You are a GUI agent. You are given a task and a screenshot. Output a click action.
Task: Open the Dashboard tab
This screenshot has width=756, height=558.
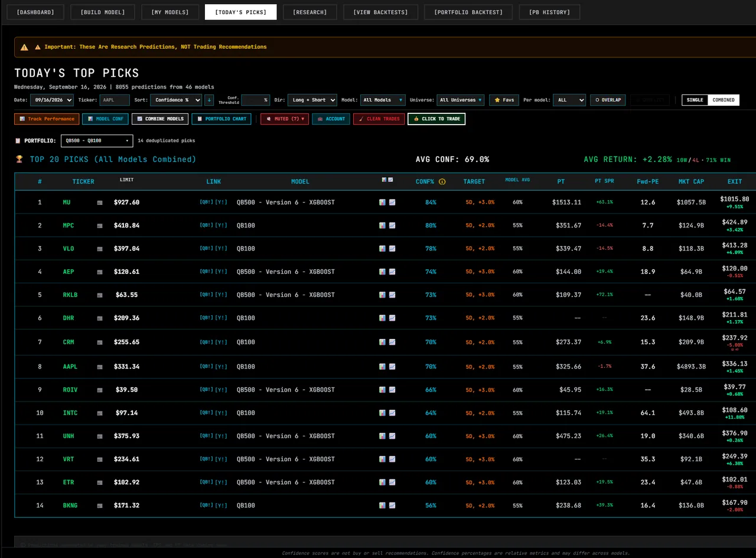pos(35,12)
